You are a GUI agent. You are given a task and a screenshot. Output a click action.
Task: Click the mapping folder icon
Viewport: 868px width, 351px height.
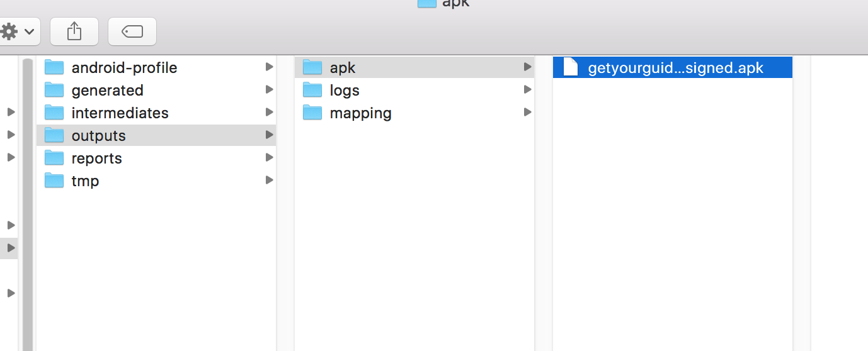coord(312,113)
